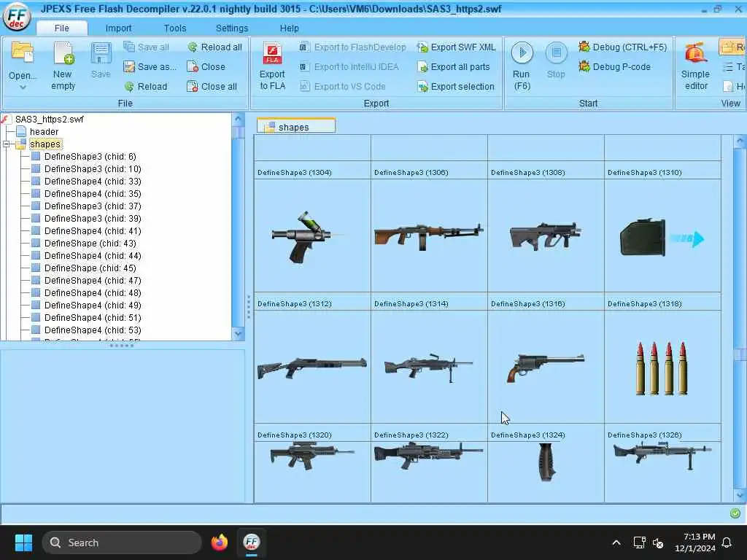
Task: Click Export SWF XML
Action: [457, 47]
